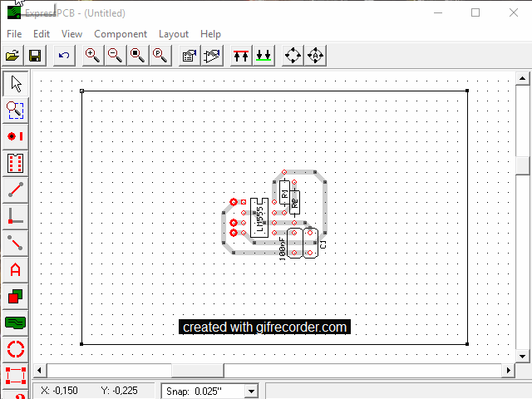Open the Layout menu

click(174, 34)
